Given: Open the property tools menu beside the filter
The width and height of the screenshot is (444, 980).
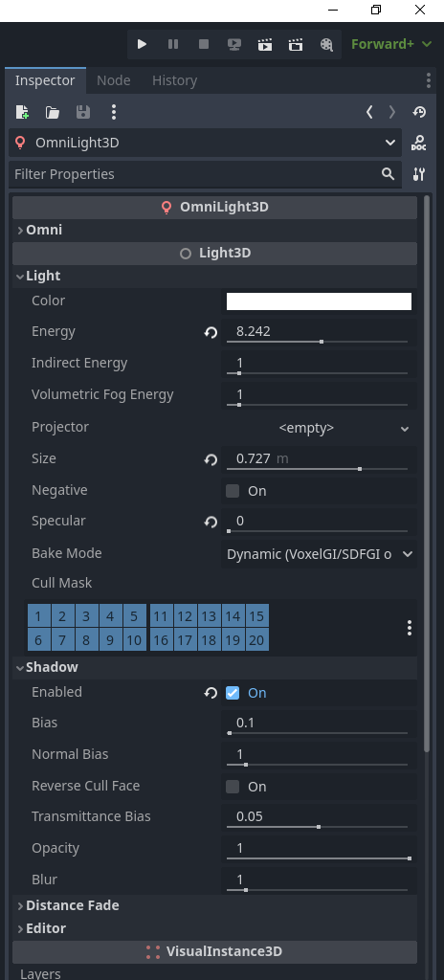Looking at the screenshot, I should pyautogui.click(x=419, y=174).
